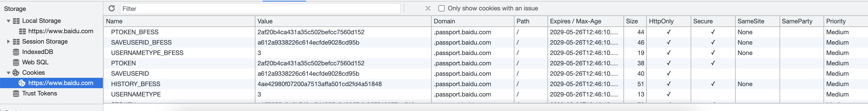Focus the cookie Filter text field
The width and height of the screenshot is (868, 111).
[260, 9]
